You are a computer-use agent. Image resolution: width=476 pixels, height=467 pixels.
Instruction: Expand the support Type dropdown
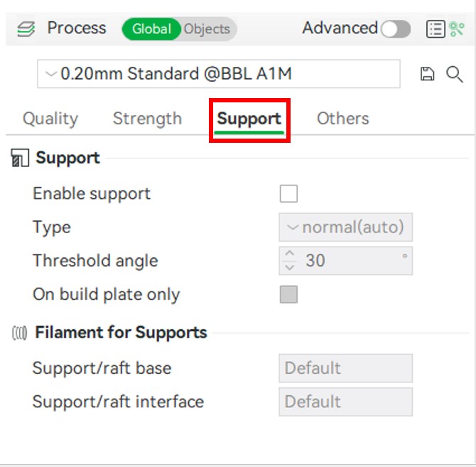pos(345,227)
